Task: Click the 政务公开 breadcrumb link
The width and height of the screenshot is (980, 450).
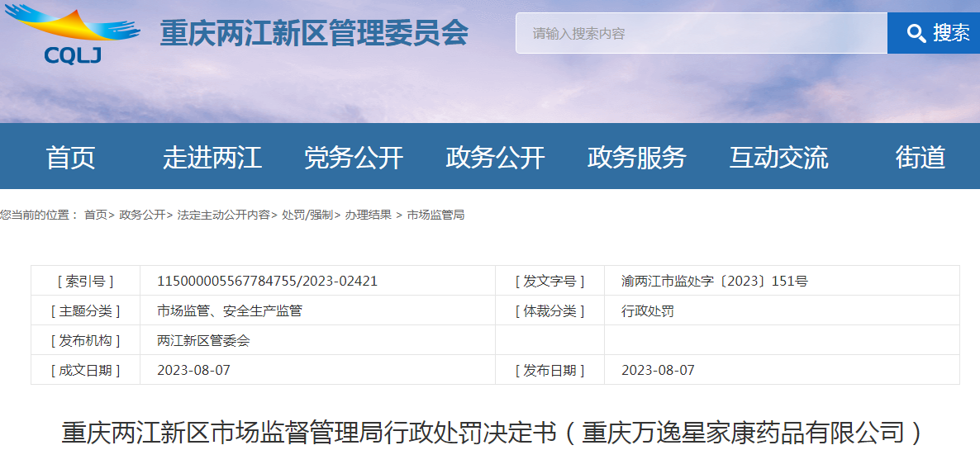Action: 142,215
